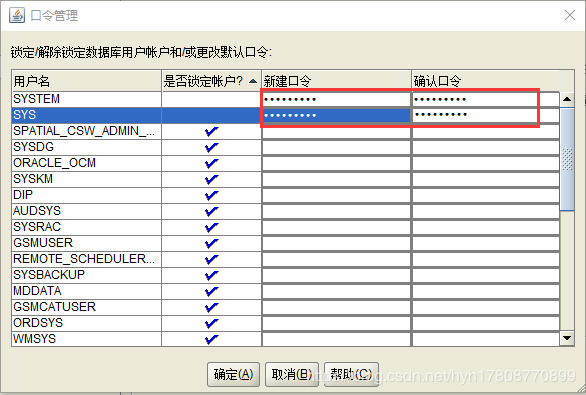Click new password cell for DIP

click(336, 195)
